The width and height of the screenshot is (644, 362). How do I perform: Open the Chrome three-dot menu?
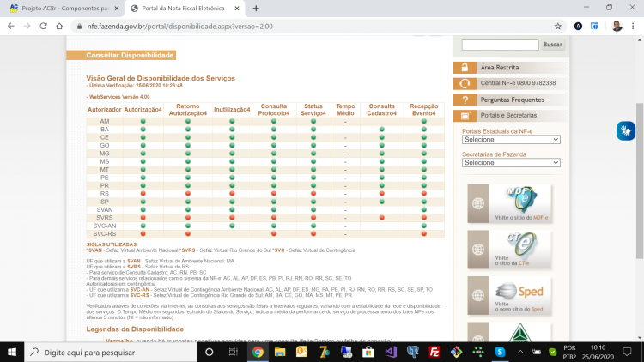pyautogui.click(x=633, y=27)
